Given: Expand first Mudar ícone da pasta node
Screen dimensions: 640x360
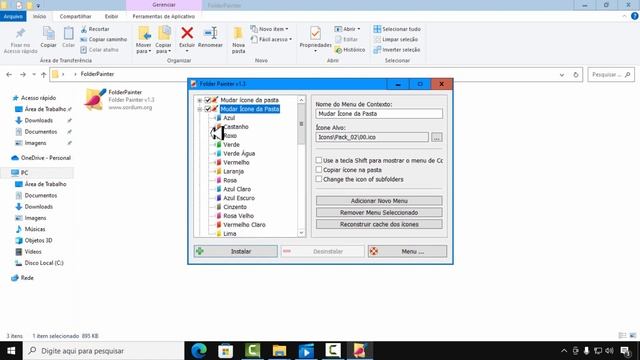Looking at the screenshot, I should click(x=200, y=100).
